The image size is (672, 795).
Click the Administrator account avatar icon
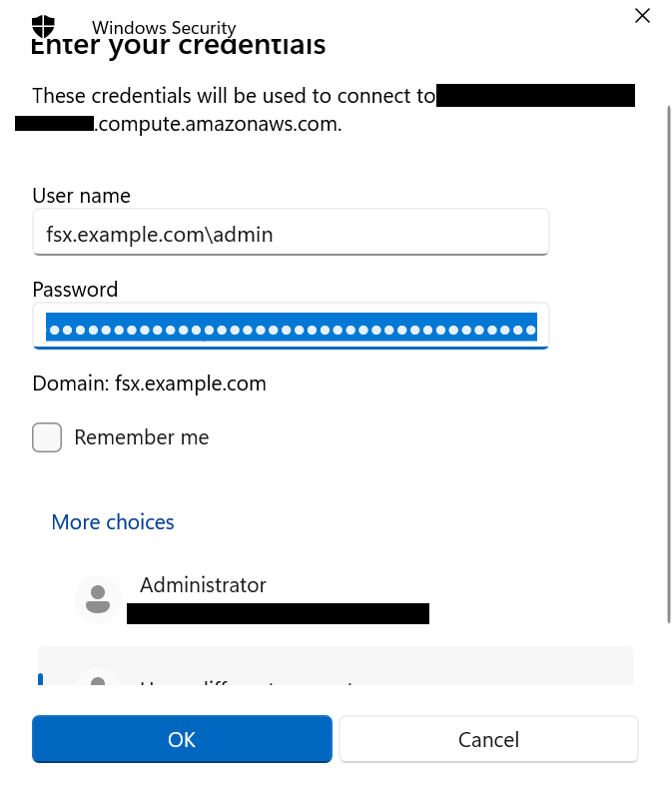(x=98, y=598)
